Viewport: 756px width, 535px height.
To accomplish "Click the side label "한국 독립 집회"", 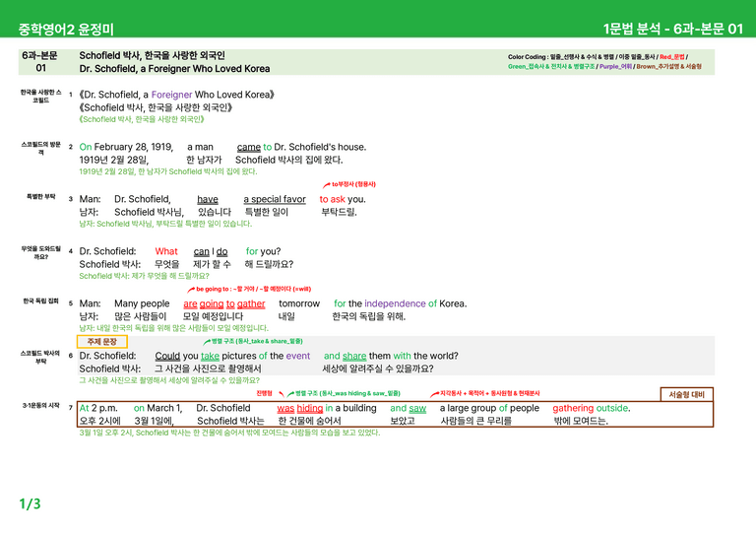I will pyautogui.click(x=41, y=301).
